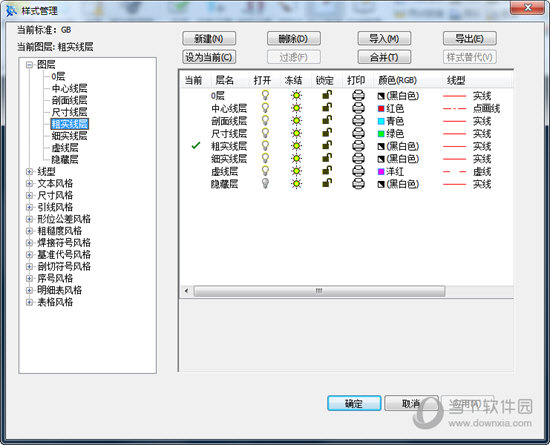550x445 pixels.
Task: Click the padlock icon for 细实线层
Action: pos(327,158)
